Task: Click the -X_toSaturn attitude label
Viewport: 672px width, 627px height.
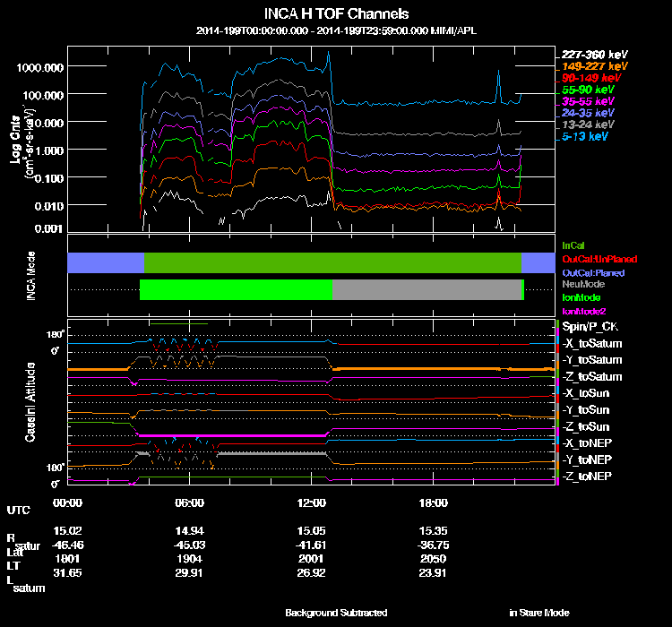Action: pos(592,343)
